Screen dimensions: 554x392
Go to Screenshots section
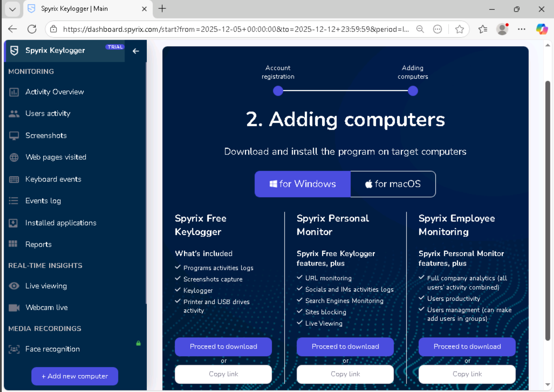point(46,136)
